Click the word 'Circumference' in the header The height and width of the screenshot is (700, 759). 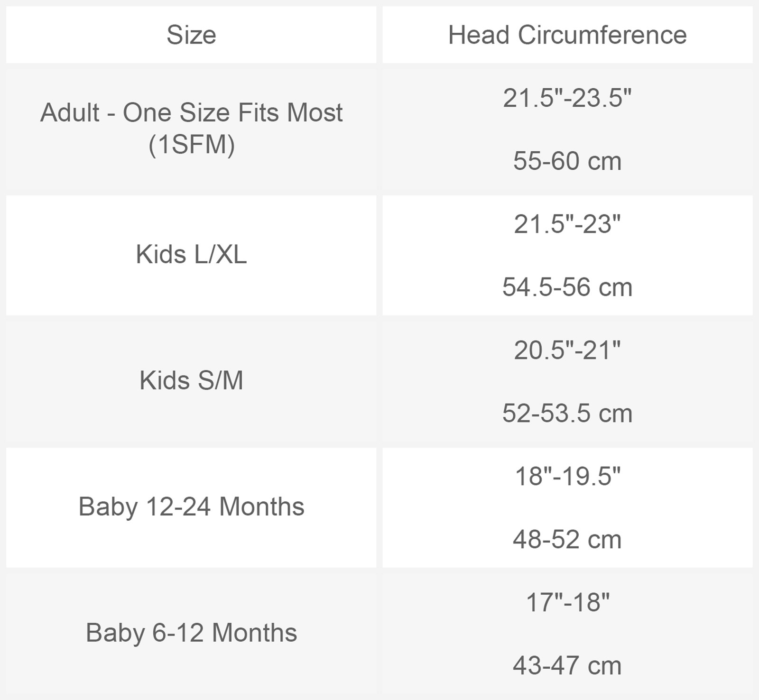tap(602, 35)
